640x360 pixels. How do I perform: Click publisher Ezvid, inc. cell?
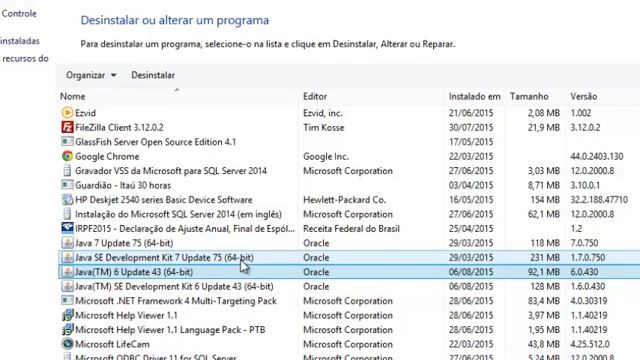coord(323,113)
